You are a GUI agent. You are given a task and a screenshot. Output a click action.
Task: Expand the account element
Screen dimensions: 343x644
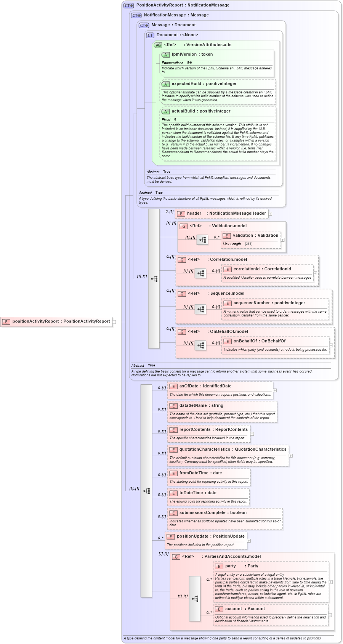point(330,615)
